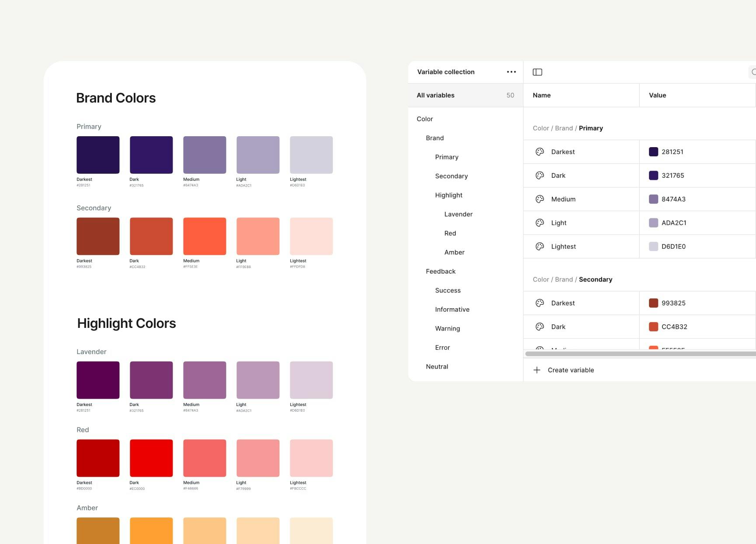
Task: Open search in the variables panel
Action: click(753, 72)
